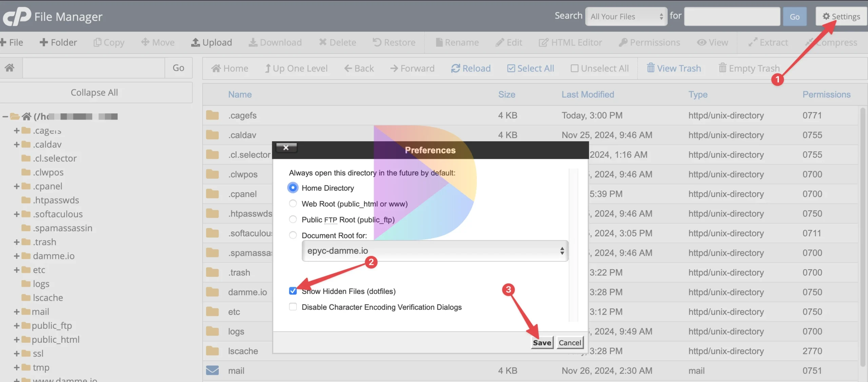Sort by Last Modified column
The width and height of the screenshot is (868, 382).
click(588, 94)
